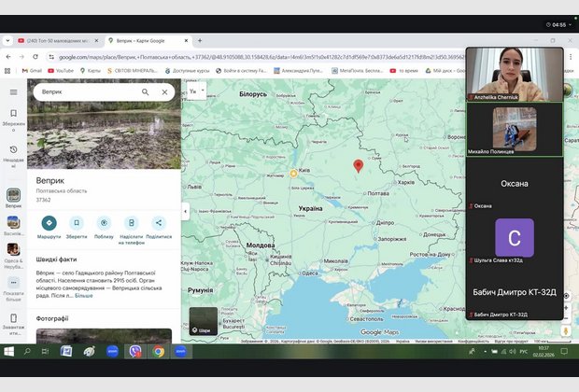Click the Маршрути directions icon
The height and width of the screenshot is (392, 579).
pos(49,223)
